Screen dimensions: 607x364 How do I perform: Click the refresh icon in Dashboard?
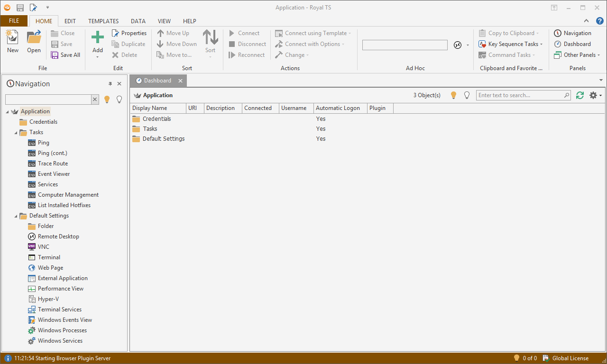pos(580,95)
